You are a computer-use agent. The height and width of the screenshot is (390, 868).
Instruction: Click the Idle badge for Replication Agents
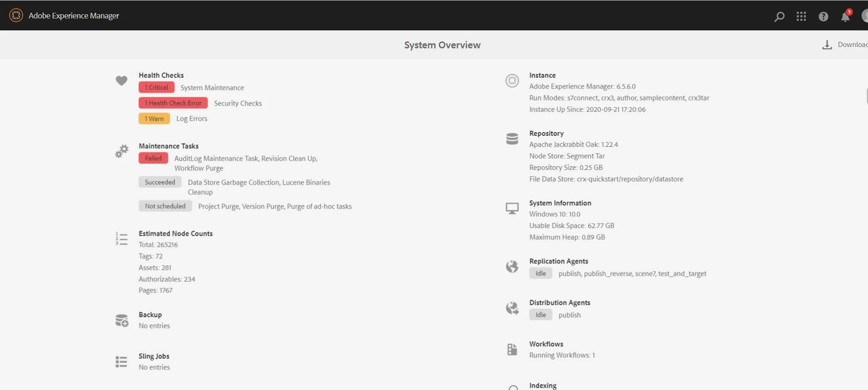click(x=541, y=274)
